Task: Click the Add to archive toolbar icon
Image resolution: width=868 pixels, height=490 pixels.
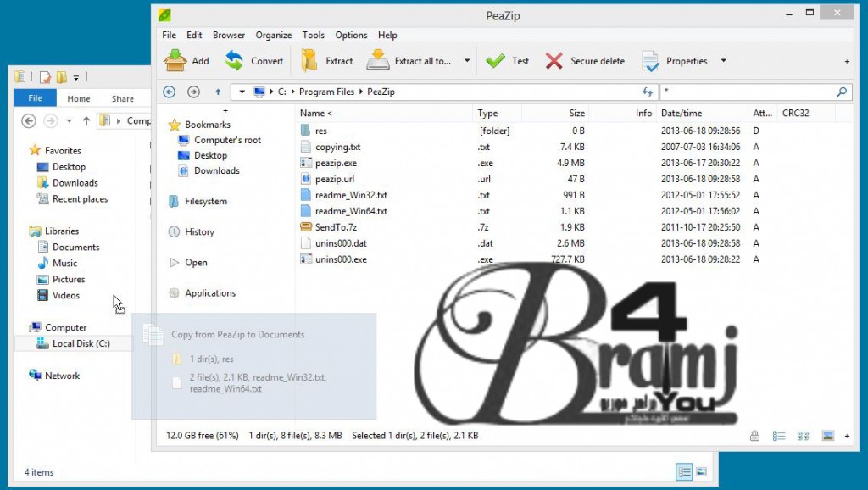Action: pos(175,60)
